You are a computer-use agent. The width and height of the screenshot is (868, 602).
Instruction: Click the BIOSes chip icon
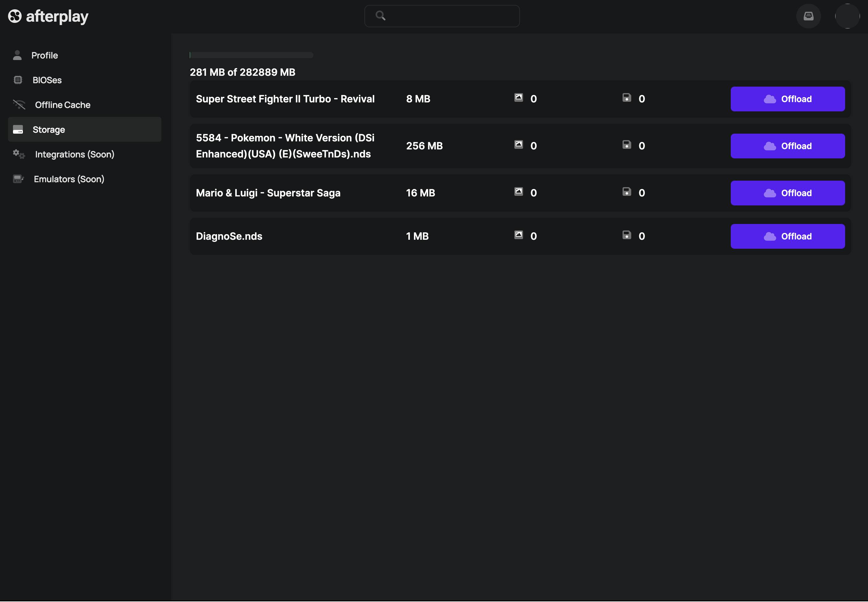[18, 80]
